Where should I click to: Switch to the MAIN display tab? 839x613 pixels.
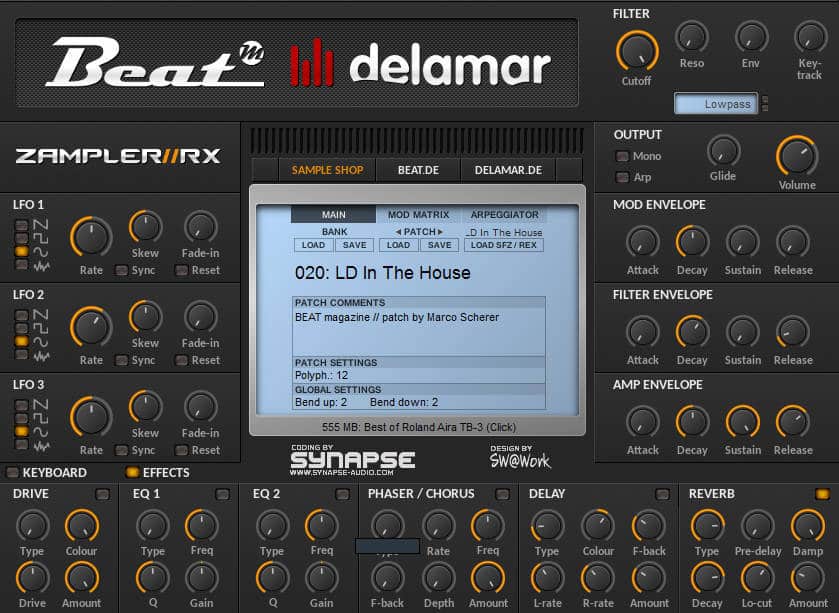point(333,214)
